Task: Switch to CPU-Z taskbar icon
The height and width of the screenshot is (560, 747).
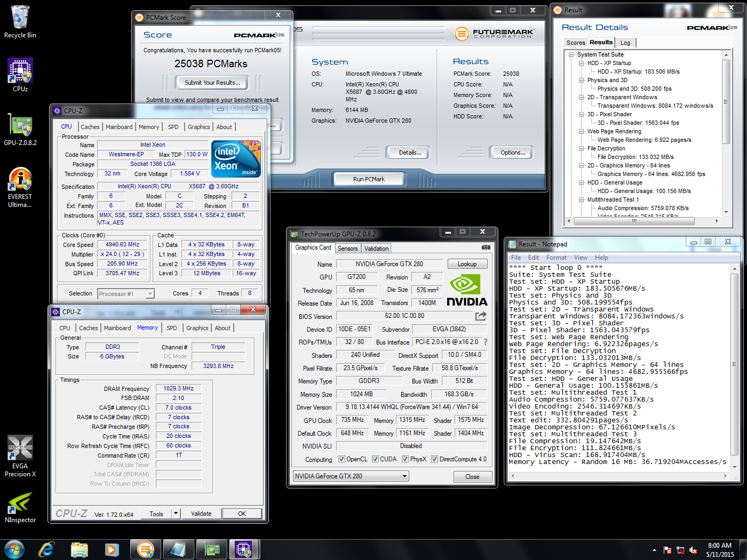Action: (244, 549)
